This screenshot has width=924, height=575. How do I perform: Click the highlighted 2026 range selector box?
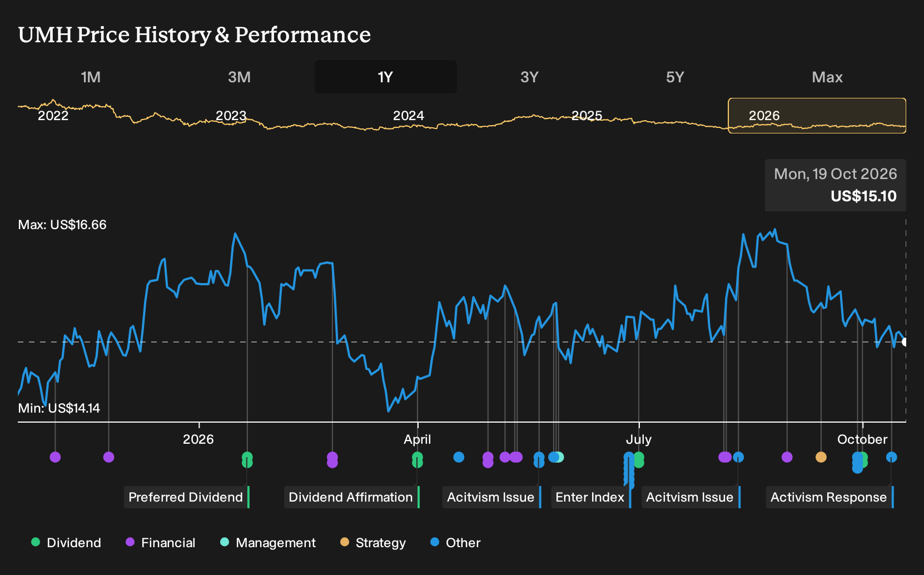[817, 116]
